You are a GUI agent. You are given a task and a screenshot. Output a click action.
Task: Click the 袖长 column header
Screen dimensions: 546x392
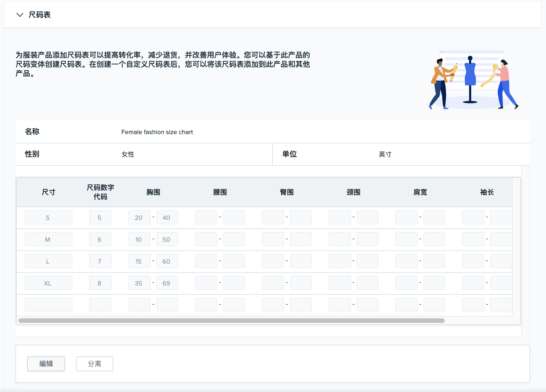coord(487,192)
